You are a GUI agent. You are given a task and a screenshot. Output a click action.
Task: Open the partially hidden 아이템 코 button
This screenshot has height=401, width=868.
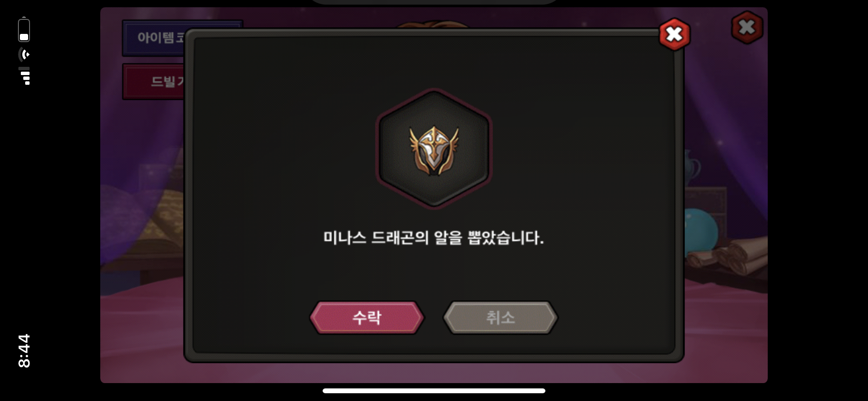[x=154, y=38]
